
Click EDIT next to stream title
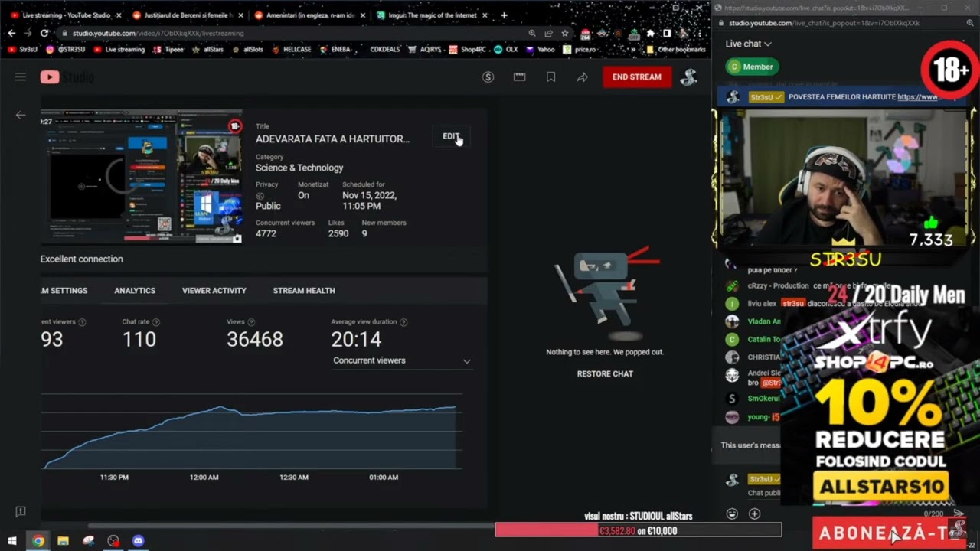pyautogui.click(x=451, y=136)
